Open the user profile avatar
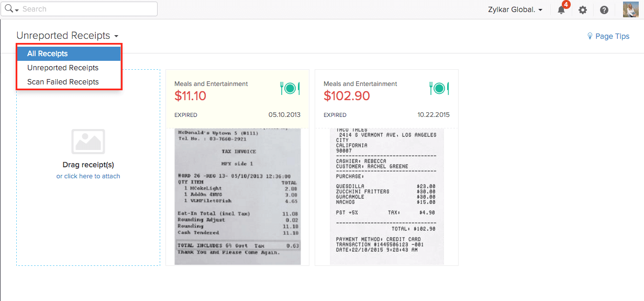The image size is (644, 301). [630, 9]
